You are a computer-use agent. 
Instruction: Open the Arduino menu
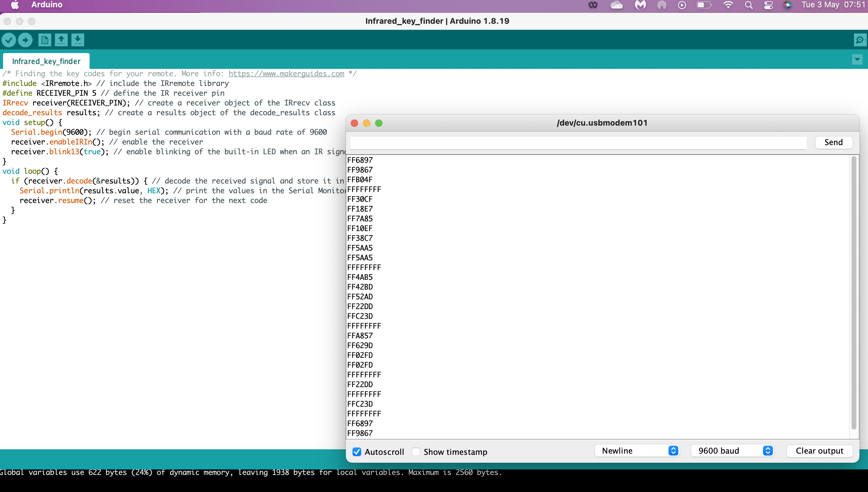[x=47, y=5]
